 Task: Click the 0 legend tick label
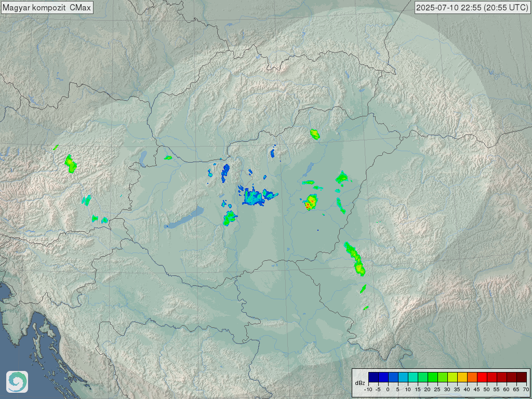pos(388,390)
